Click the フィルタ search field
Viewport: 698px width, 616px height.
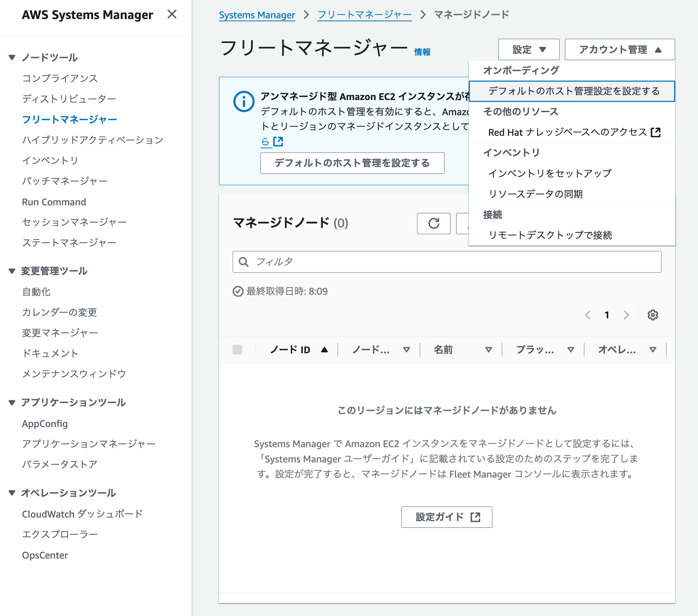click(x=447, y=262)
